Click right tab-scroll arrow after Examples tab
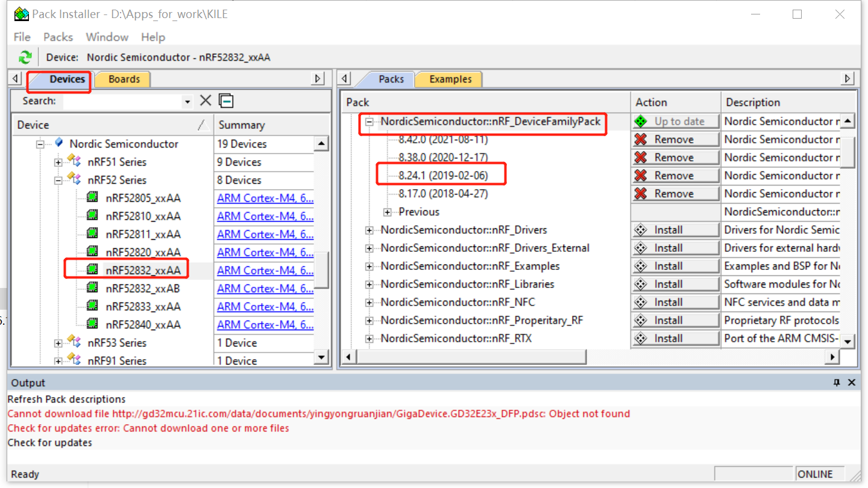Screen dimensions: 868x488 [848, 78]
